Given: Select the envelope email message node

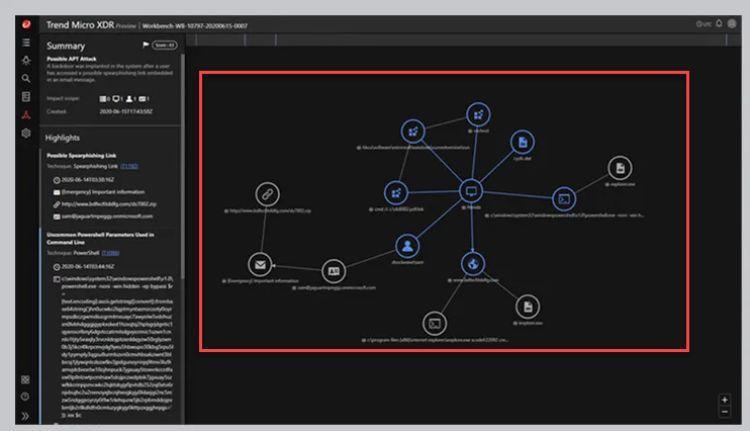Looking at the screenshot, I should coord(260,264).
